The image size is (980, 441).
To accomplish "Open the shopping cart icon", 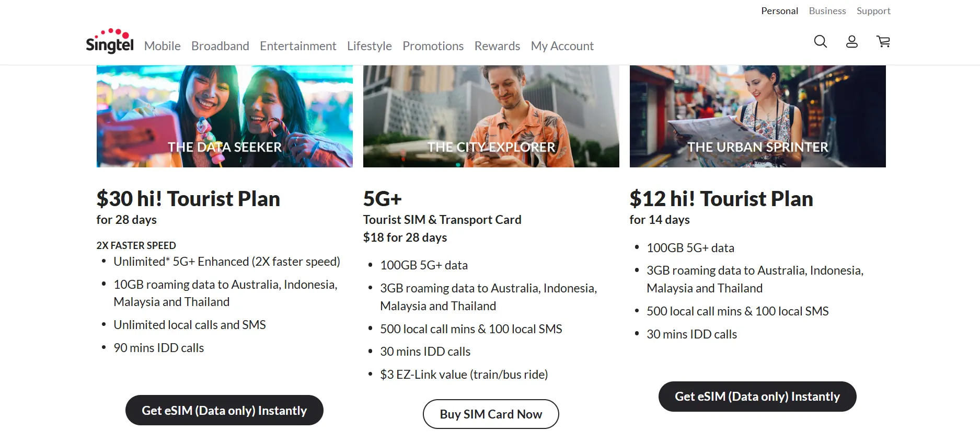I will (x=883, y=41).
